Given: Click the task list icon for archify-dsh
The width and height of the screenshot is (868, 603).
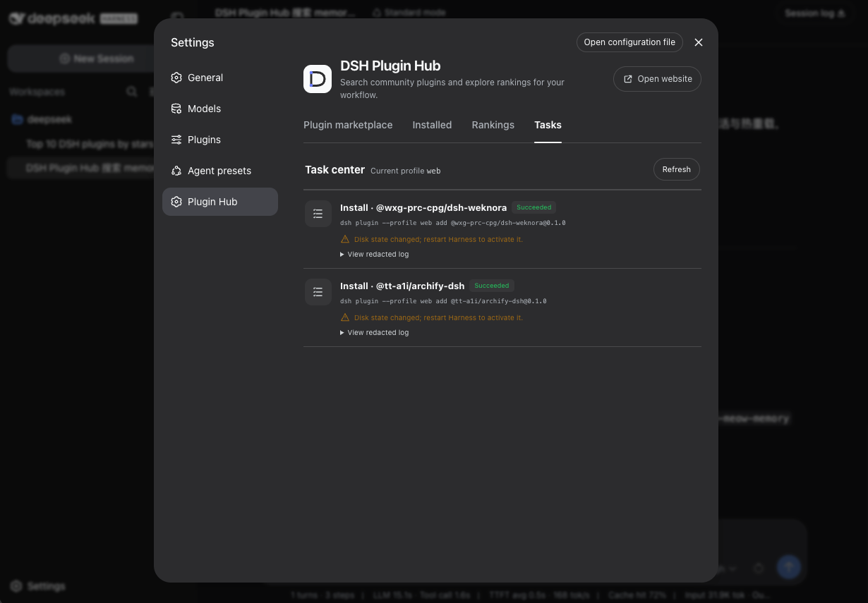Looking at the screenshot, I should 318,292.
